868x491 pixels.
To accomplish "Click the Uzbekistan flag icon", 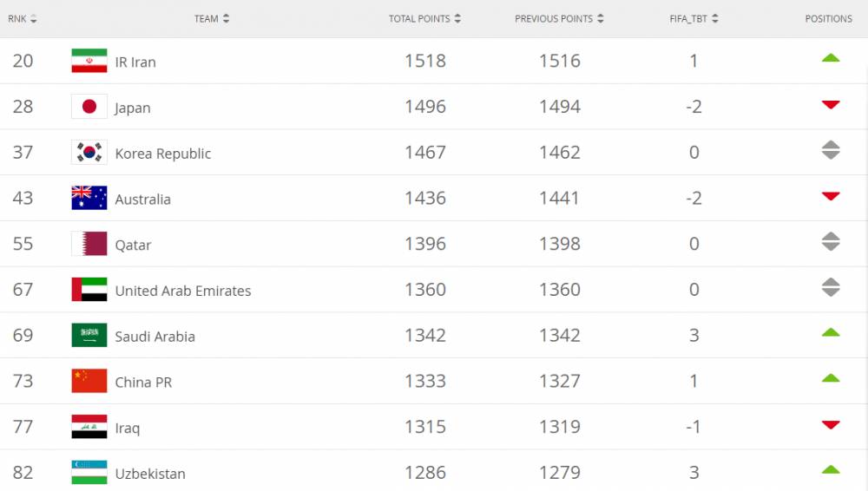I will (89, 473).
